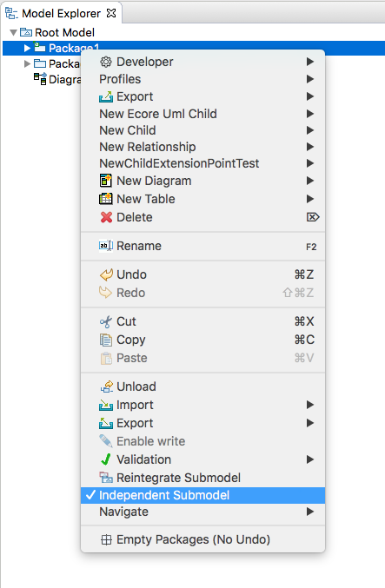Click the New Diagram icon
This screenshot has height=588, width=385.
pos(106,181)
